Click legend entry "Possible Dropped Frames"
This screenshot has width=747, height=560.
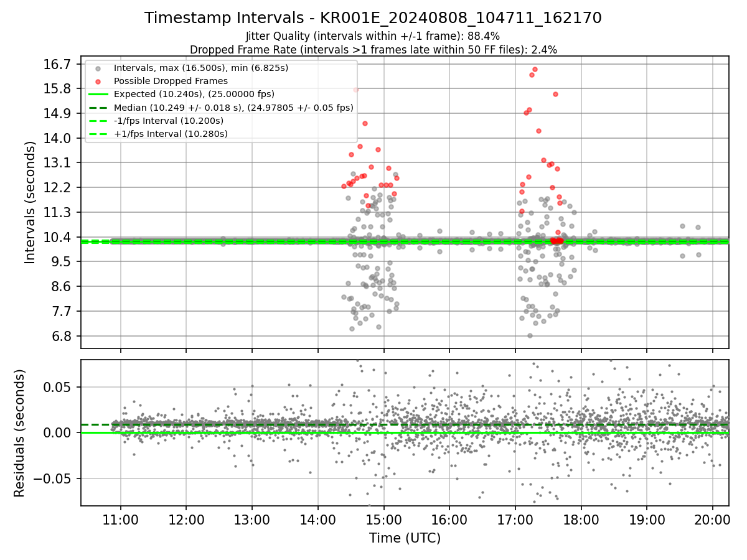[x=171, y=81]
